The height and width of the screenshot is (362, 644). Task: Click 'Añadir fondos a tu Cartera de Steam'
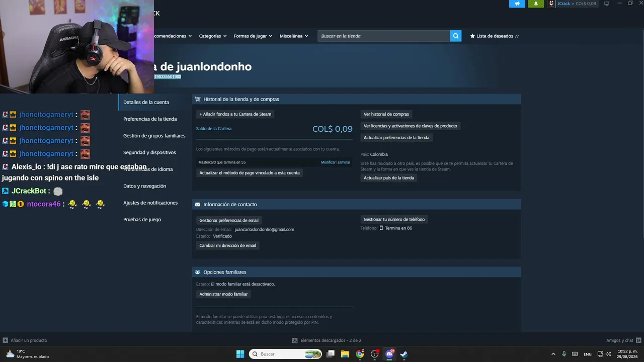click(235, 114)
